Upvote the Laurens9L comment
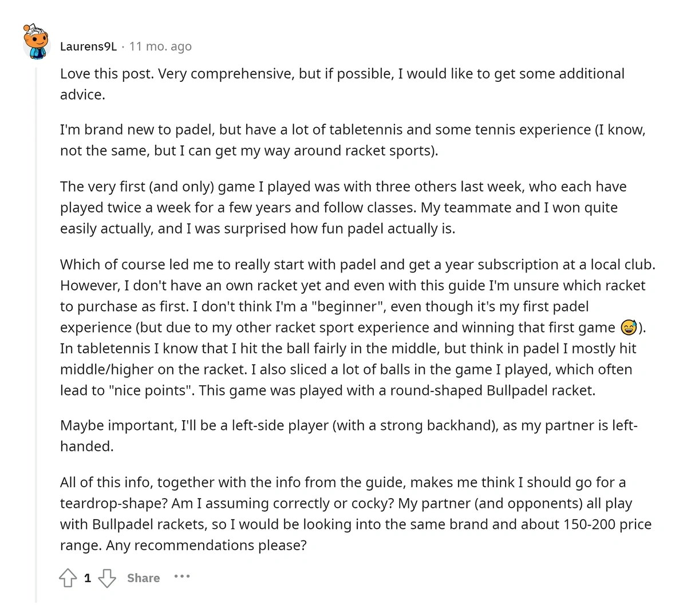687x616 pixels. [x=68, y=578]
